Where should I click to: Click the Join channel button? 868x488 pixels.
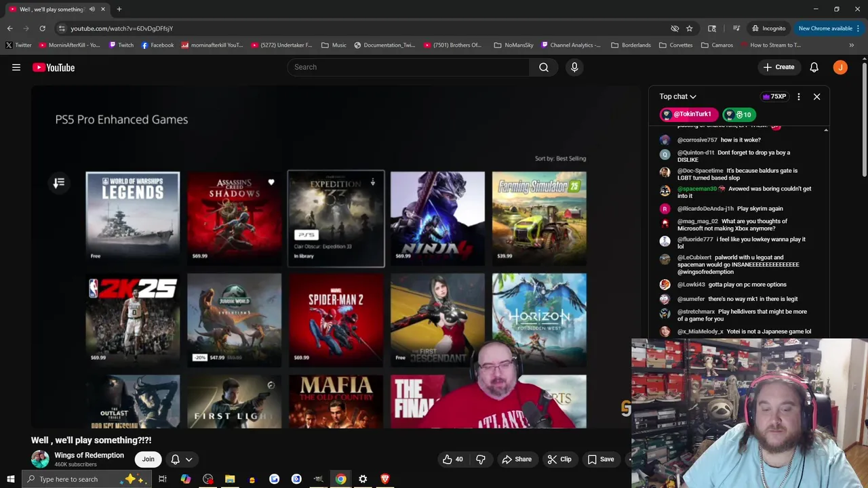(x=148, y=460)
